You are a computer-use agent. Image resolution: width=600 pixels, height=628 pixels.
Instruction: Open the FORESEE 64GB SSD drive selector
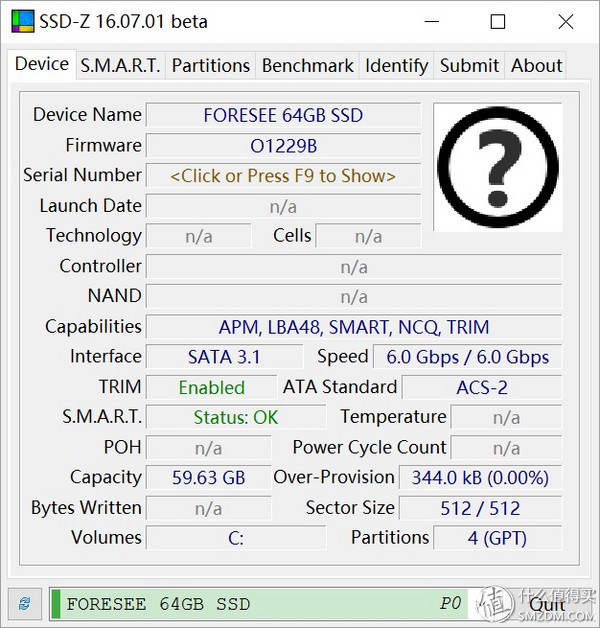click(x=258, y=604)
